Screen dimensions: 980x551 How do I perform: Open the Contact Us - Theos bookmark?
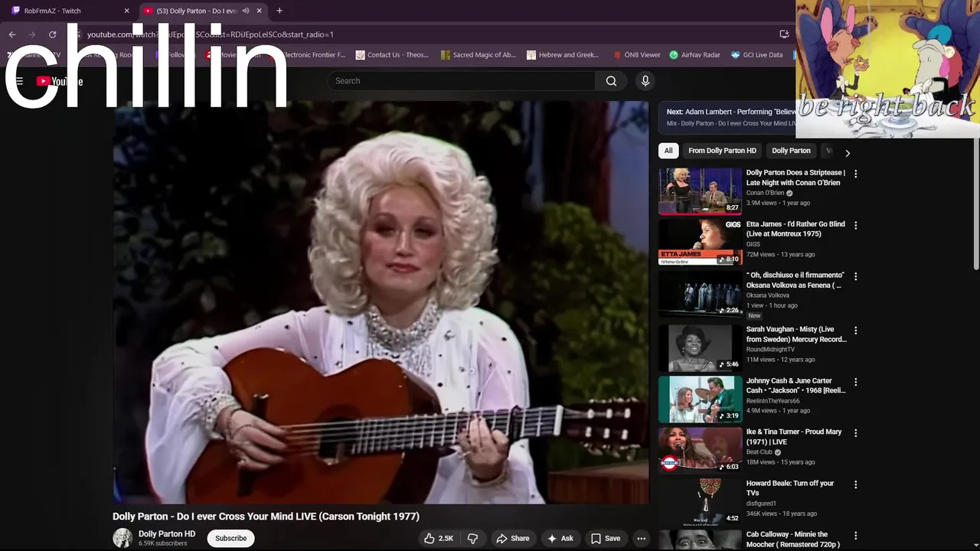tap(392, 55)
